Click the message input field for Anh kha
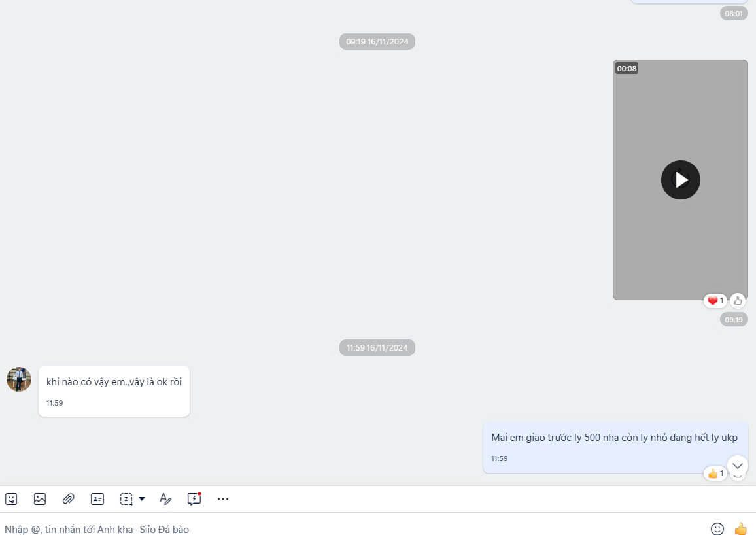Image resolution: width=756 pixels, height=535 pixels. 327,528
